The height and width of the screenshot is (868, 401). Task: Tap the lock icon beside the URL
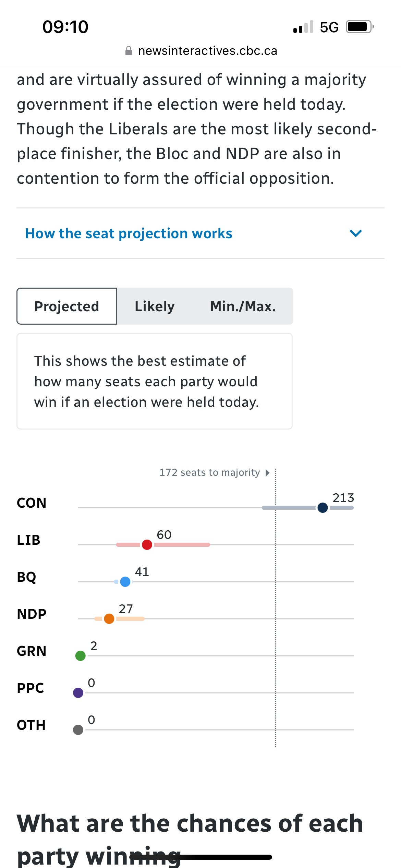tap(129, 51)
